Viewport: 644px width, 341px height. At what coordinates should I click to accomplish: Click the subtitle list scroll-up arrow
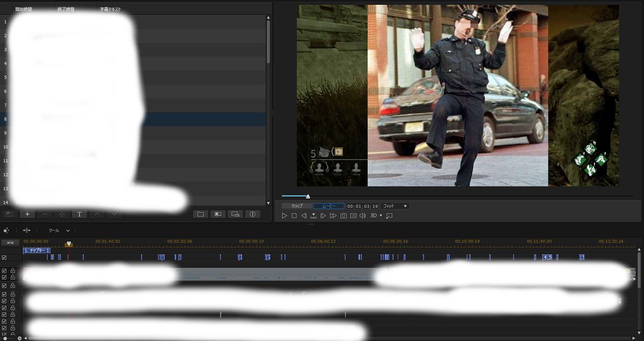(x=268, y=18)
